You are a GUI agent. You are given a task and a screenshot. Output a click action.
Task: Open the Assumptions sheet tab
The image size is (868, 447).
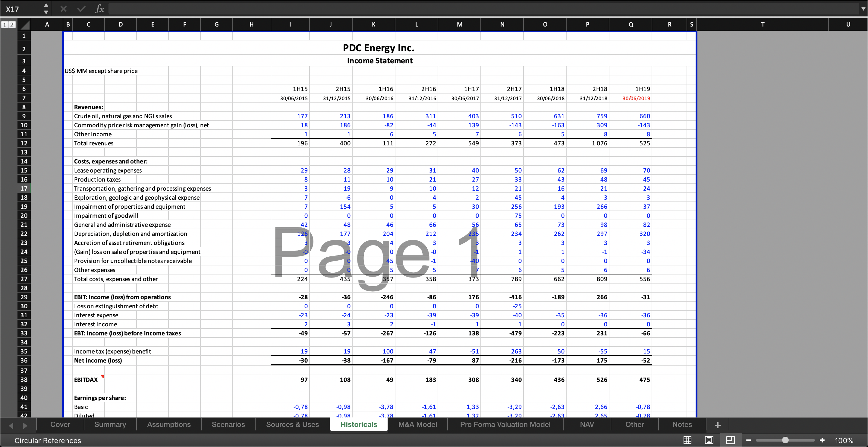[169, 424]
